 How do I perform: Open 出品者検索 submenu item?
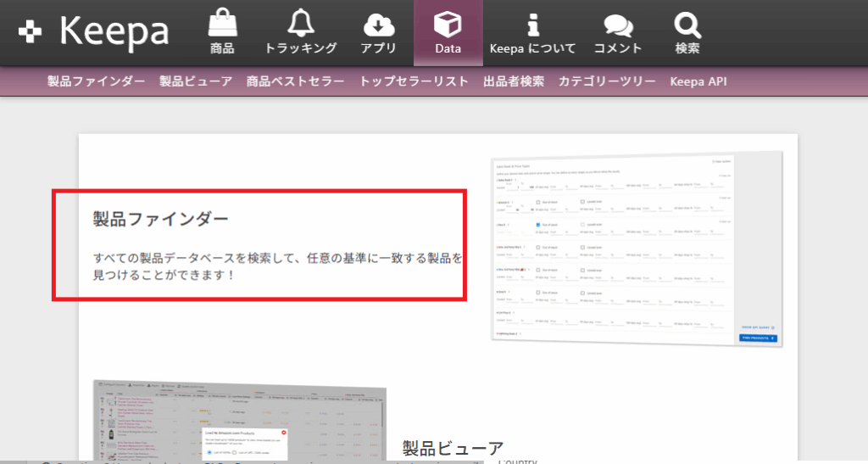click(514, 82)
